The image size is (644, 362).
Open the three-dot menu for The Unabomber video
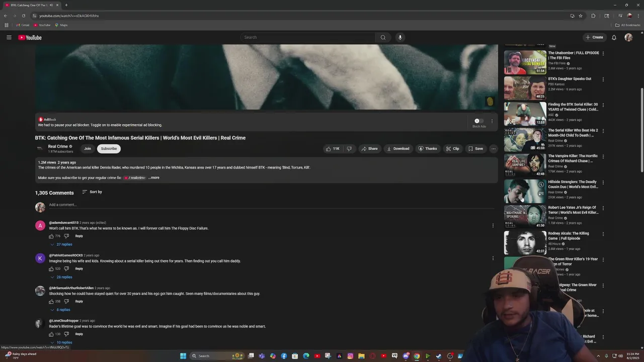click(603, 53)
